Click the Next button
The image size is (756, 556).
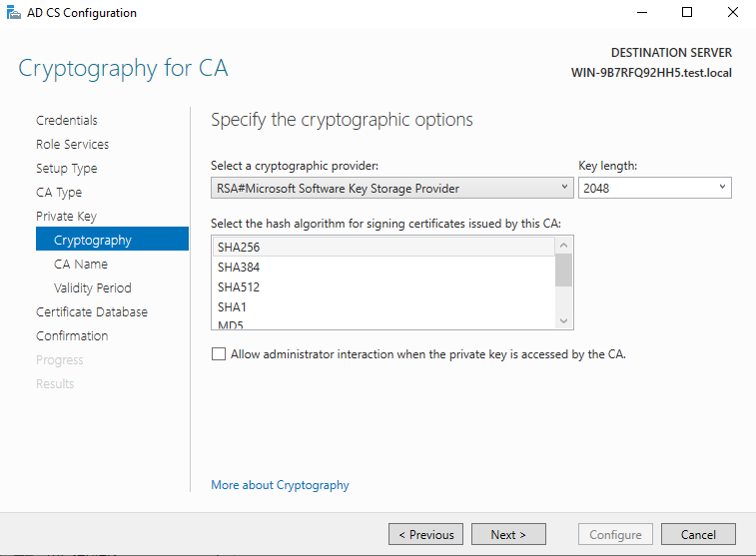click(x=508, y=534)
